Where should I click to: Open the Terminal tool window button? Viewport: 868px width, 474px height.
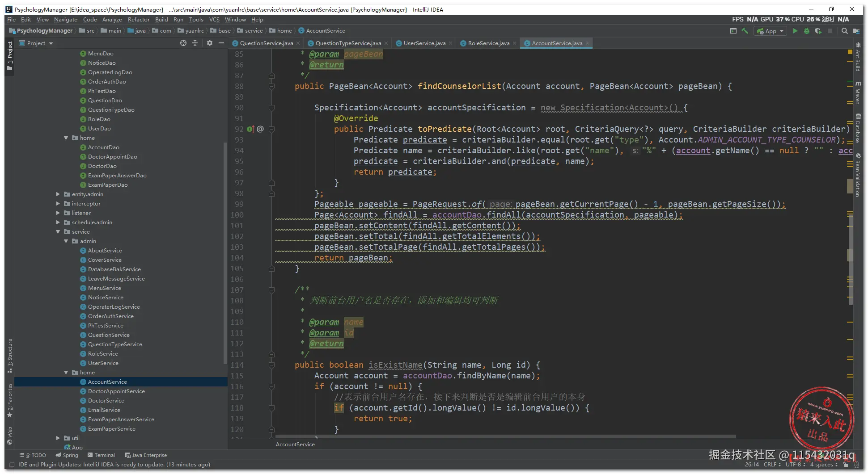(x=101, y=455)
